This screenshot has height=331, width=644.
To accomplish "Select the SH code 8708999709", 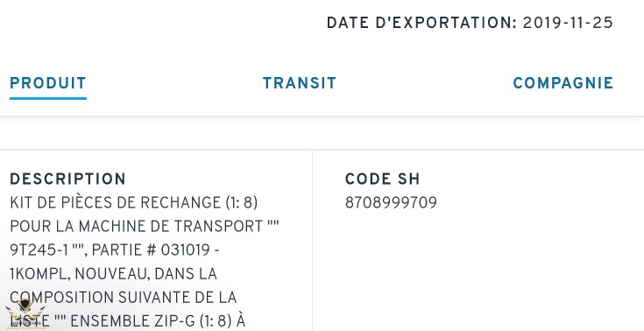I will [x=391, y=202].
